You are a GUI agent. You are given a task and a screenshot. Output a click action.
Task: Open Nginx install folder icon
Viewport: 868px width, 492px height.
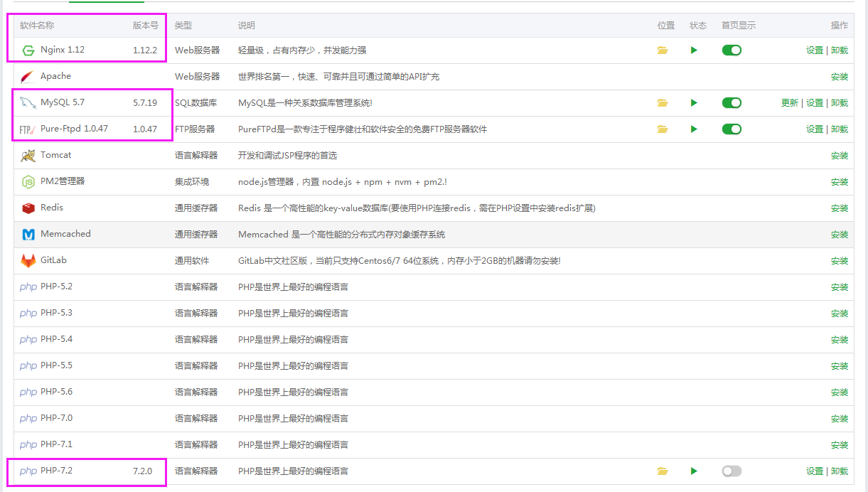tap(663, 50)
